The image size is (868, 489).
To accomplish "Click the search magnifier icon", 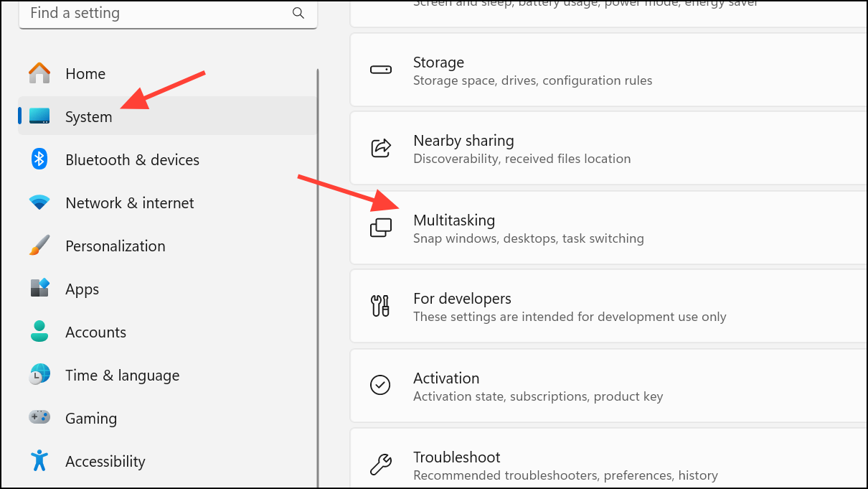I will tap(298, 12).
